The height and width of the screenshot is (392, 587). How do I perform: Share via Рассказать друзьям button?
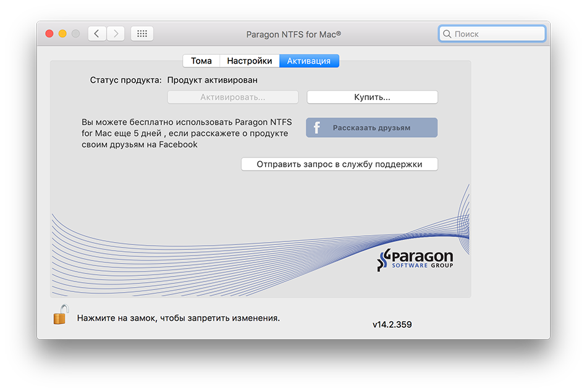(372, 128)
